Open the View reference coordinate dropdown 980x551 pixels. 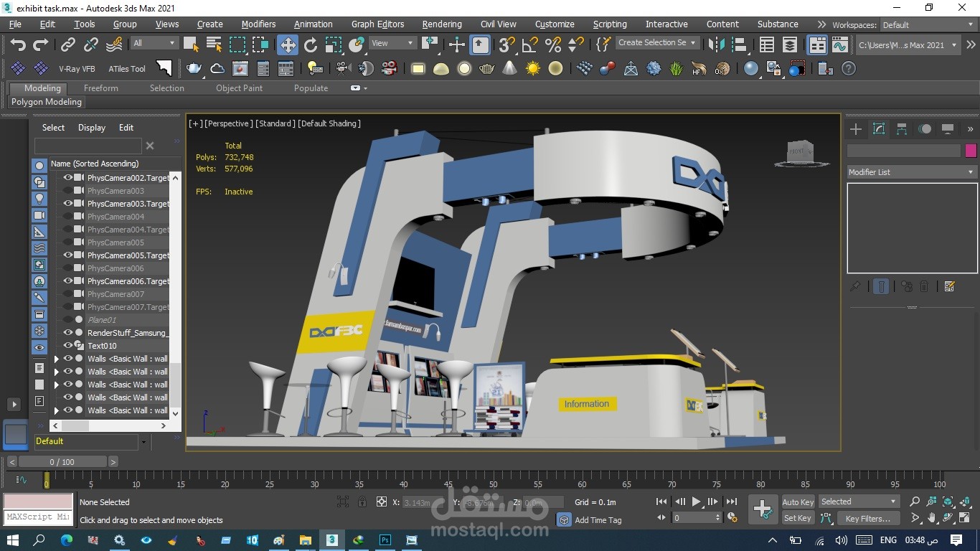(x=392, y=43)
